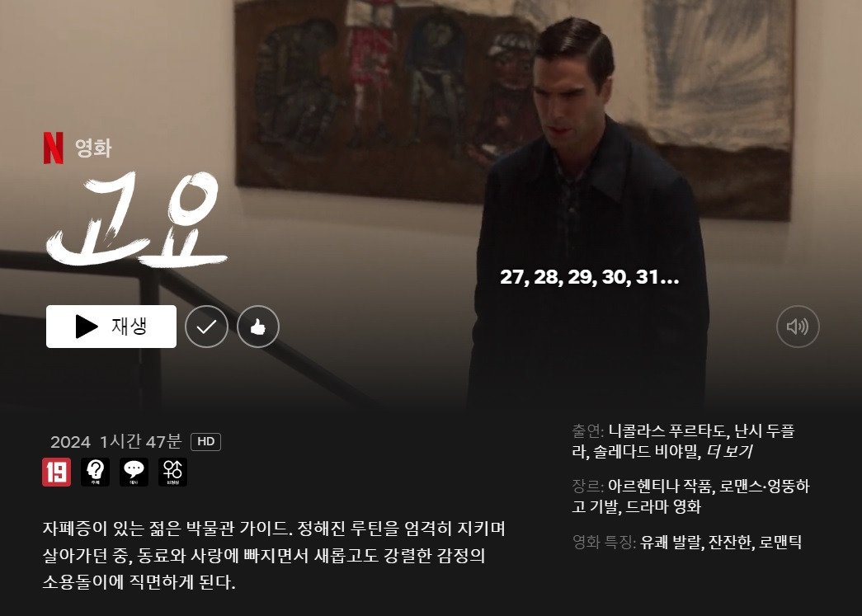Open cast member 솔레다드 비야밀

646,452
